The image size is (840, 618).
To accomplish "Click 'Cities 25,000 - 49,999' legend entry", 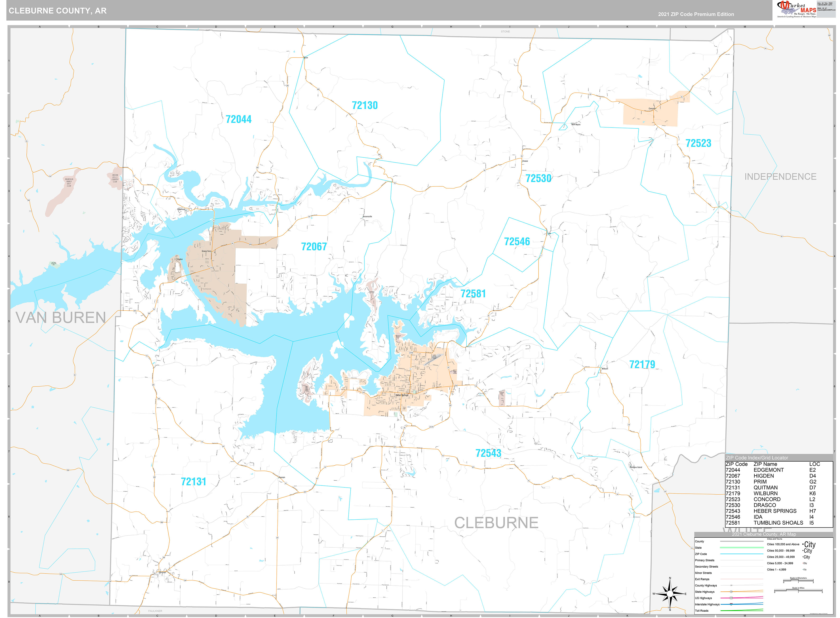I will tap(781, 557).
